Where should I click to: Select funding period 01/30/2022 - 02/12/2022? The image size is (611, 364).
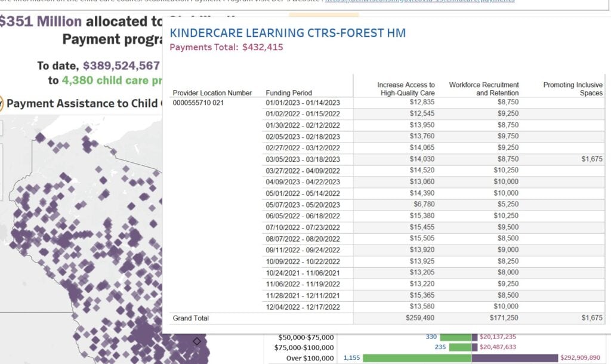[303, 125]
